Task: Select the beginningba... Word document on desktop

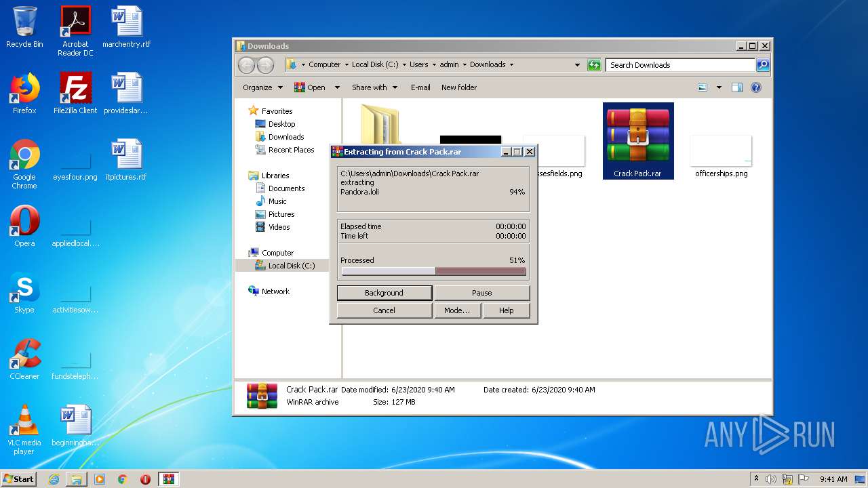Action: coord(75,426)
